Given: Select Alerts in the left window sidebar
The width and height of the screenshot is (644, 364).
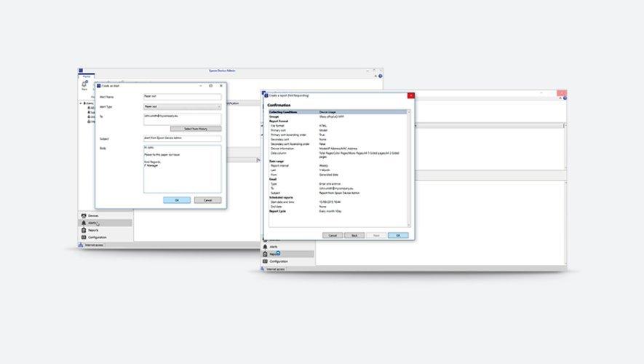Looking at the screenshot, I should coord(93,223).
